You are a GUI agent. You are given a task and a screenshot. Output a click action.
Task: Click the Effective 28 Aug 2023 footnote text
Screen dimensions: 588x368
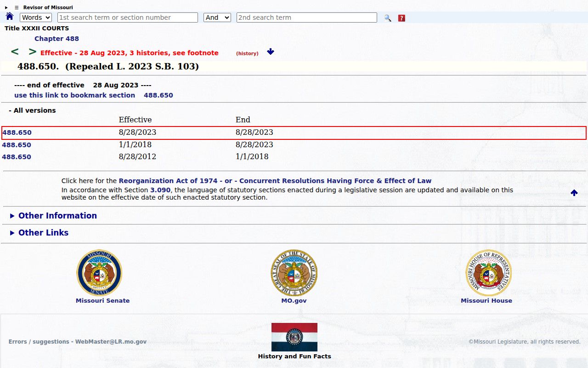coord(130,53)
